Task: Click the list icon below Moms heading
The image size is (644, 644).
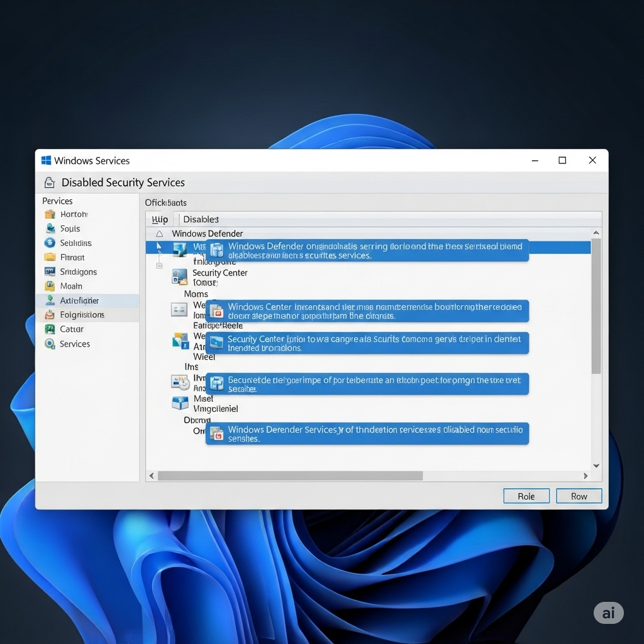Action: point(179,309)
